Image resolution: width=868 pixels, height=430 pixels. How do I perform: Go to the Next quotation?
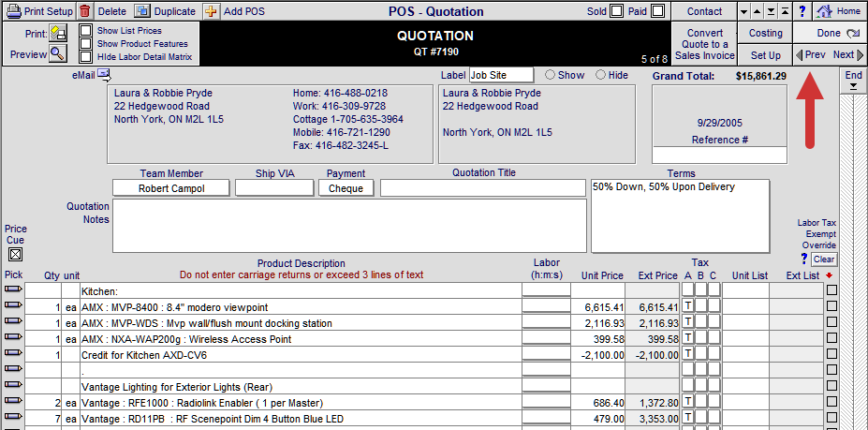pos(848,55)
